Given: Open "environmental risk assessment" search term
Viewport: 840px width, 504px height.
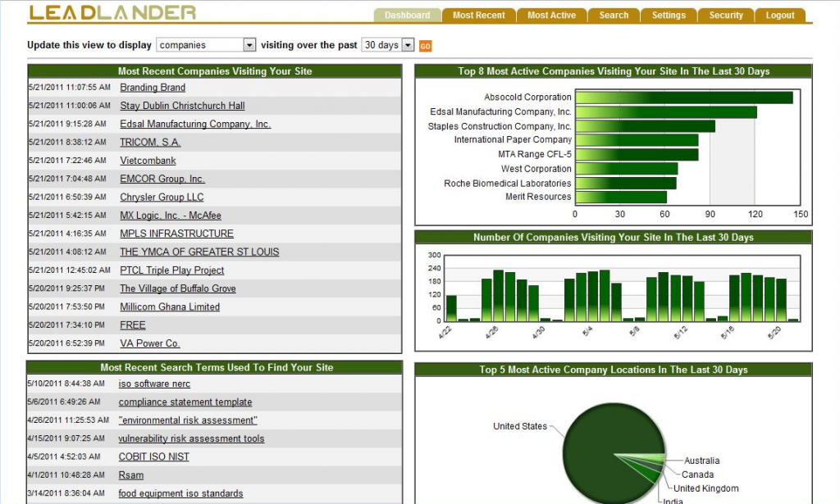Looking at the screenshot, I should tap(188, 420).
